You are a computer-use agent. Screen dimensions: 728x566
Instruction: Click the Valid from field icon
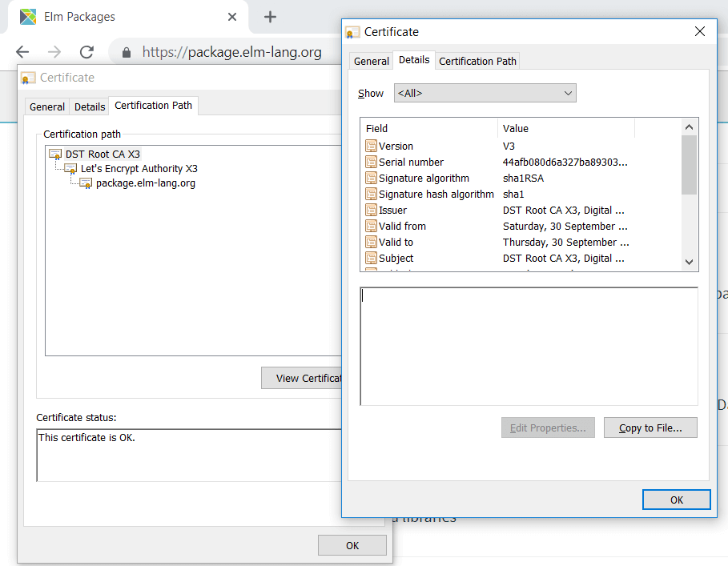[x=371, y=226]
